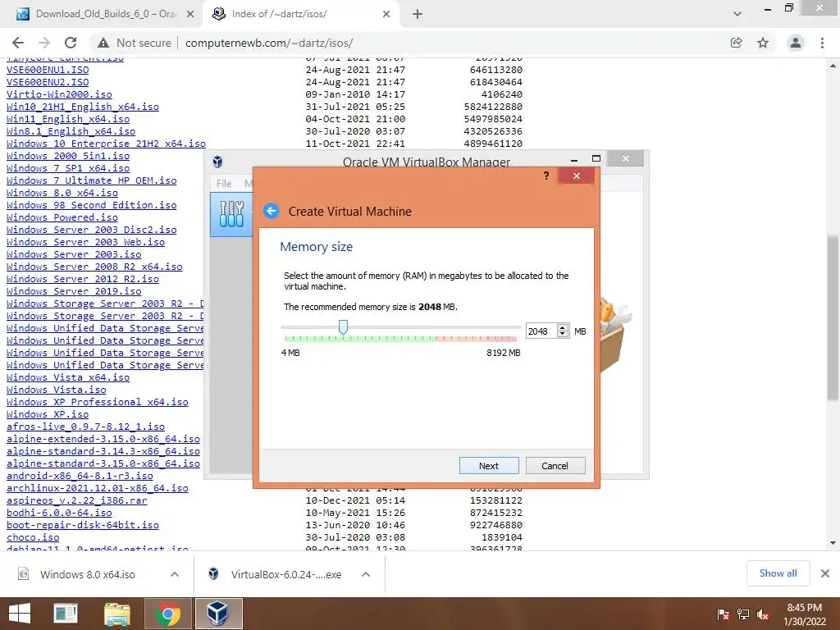Click the Windows 8.0 x64.iso download item
The width and height of the screenshot is (840, 630).
click(x=89, y=574)
